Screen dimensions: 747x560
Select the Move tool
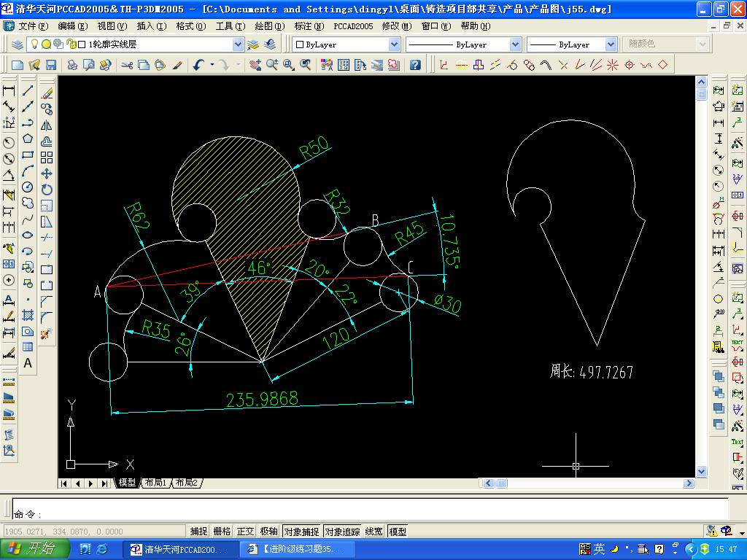(x=47, y=174)
